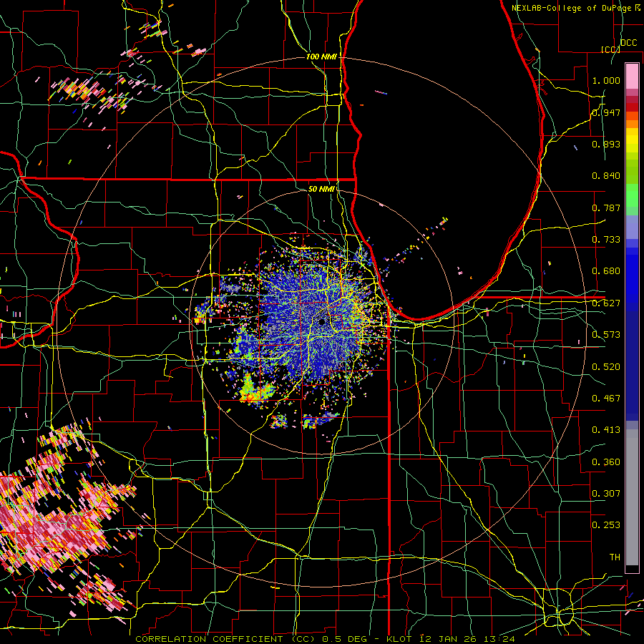Select the 0.627 legend value
The image size is (644, 644).
[606, 303]
